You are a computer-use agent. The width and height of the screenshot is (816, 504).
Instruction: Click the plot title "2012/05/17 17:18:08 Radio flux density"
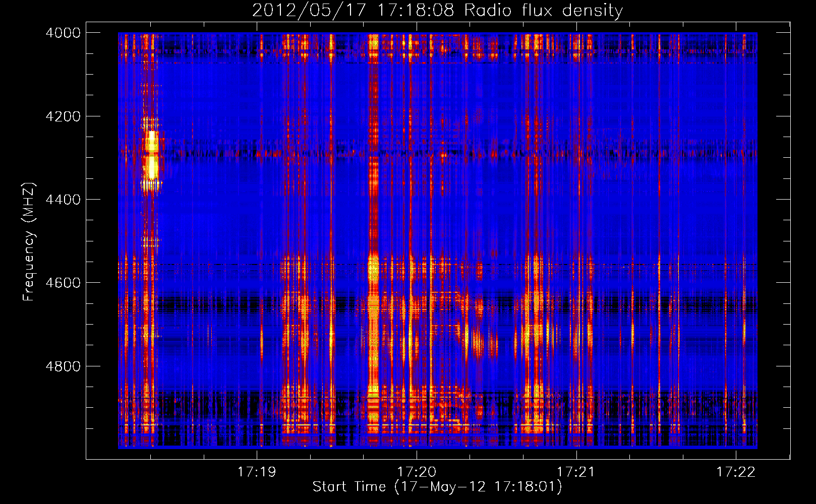point(437,10)
